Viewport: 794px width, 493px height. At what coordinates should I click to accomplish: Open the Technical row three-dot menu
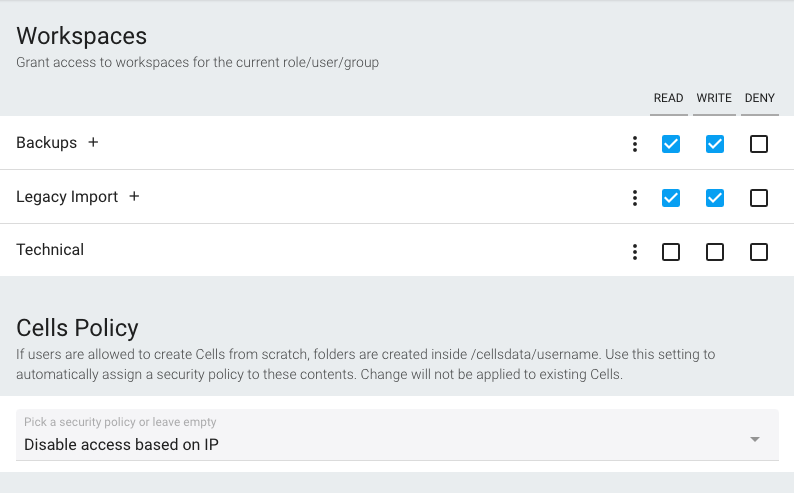click(634, 252)
